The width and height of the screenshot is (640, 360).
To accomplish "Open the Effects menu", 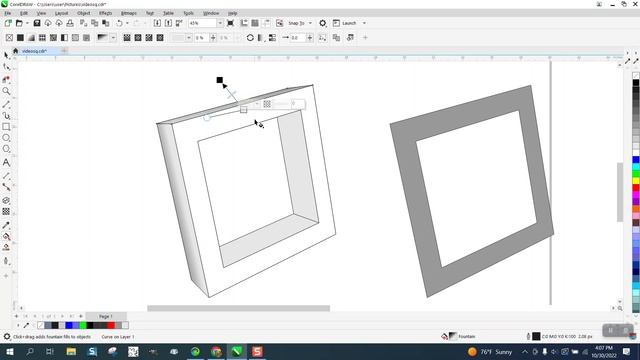I will pyautogui.click(x=105, y=13).
